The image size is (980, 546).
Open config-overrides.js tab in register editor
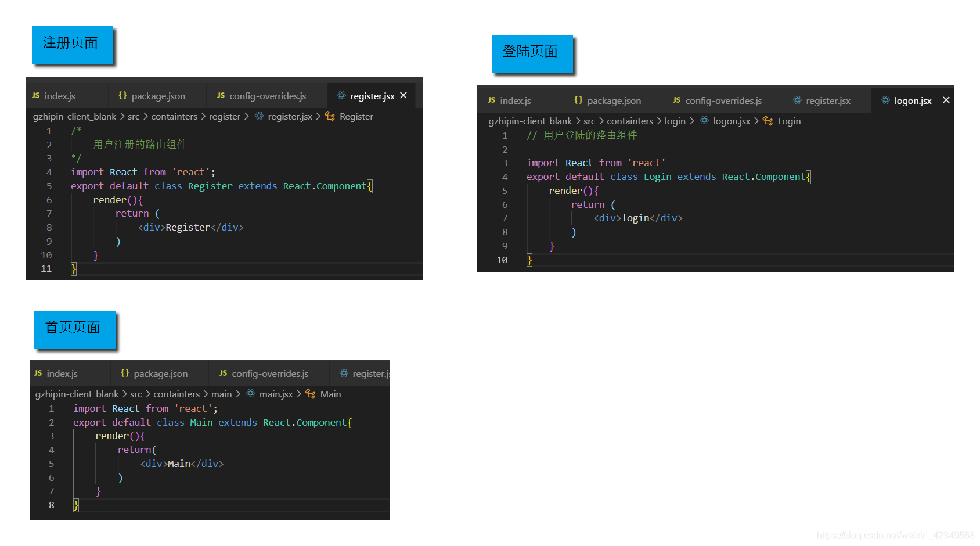click(266, 96)
